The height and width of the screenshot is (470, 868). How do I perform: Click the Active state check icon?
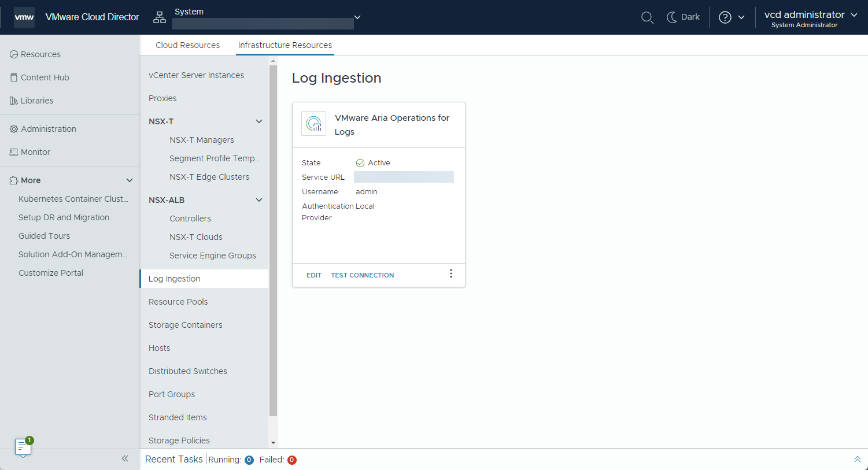click(360, 163)
